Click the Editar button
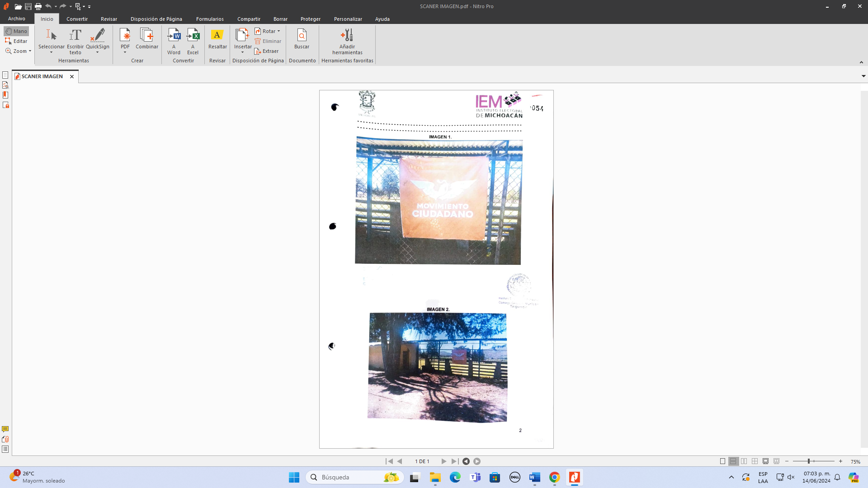The width and height of the screenshot is (868, 488). [16, 41]
